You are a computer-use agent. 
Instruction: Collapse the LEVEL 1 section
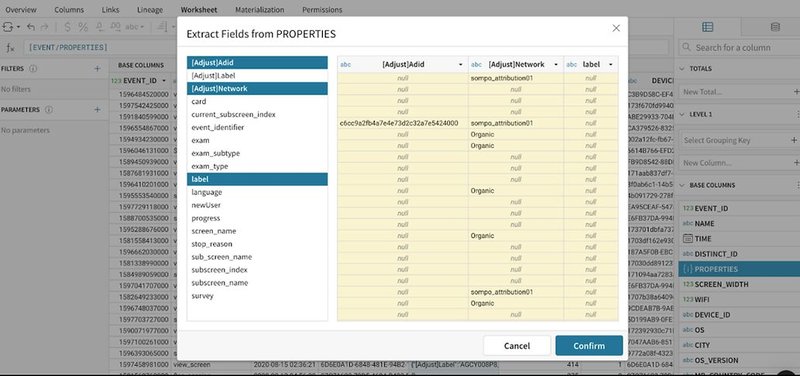[682, 114]
